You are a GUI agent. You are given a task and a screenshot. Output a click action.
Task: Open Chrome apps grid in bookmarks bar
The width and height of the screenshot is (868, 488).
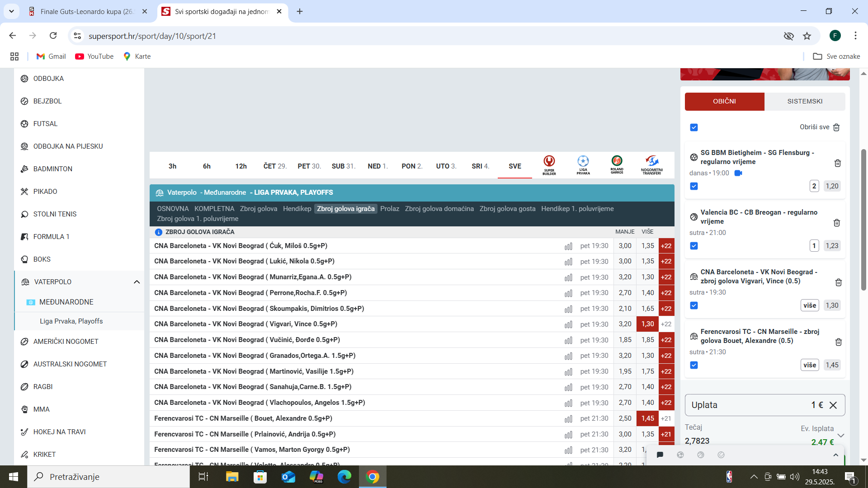tap(14, 56)
